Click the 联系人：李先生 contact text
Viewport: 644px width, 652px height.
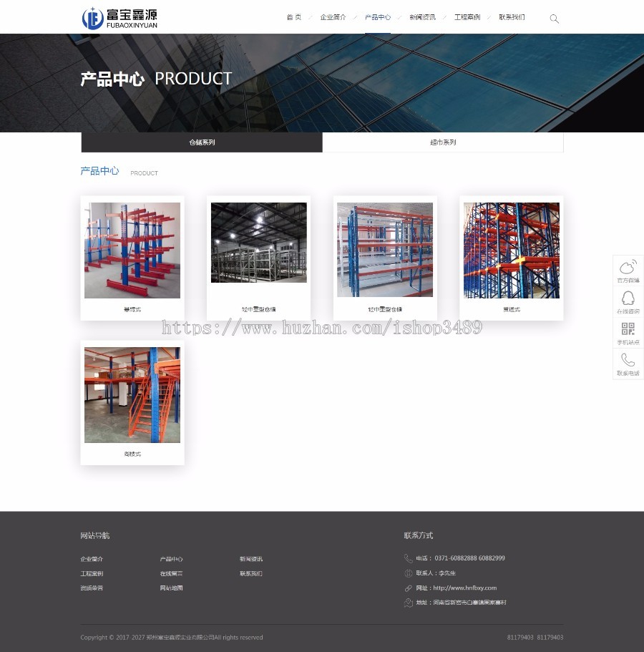coord(436,573)
